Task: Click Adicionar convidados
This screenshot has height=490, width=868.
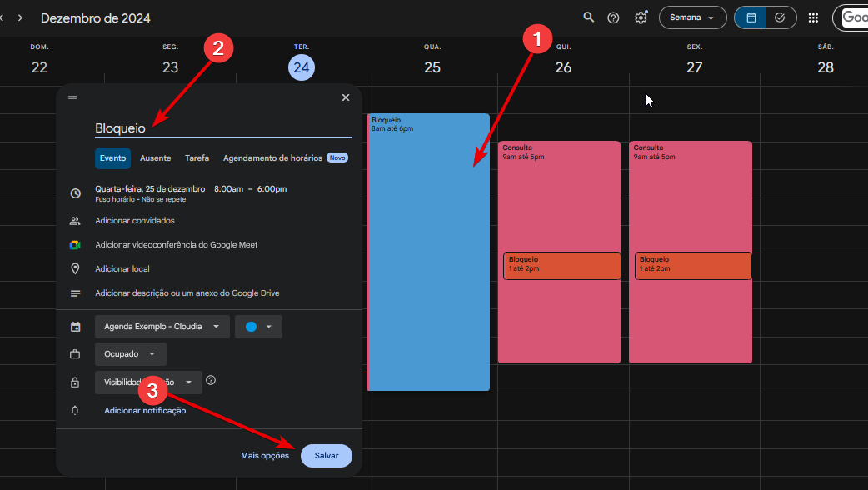Action: click(134, 220)
